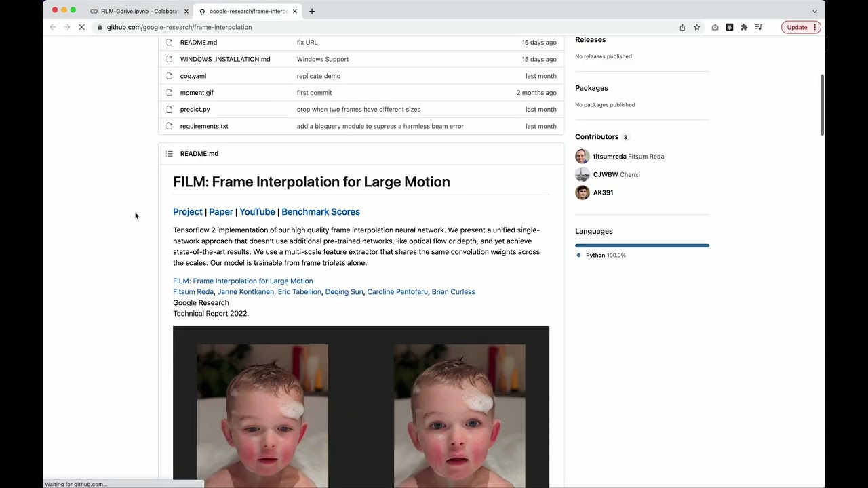The height and width of the screenshot is (488, 868).
Task: Open the moment.gif file
Action: coord(197,92)
